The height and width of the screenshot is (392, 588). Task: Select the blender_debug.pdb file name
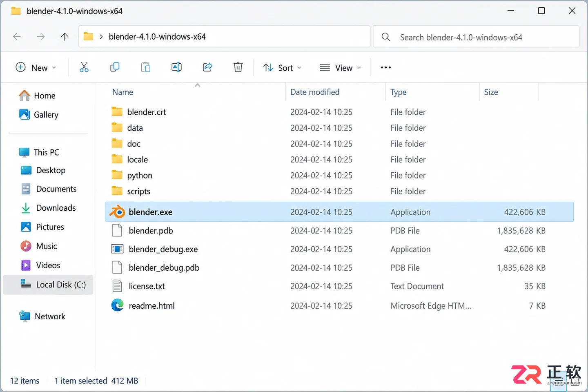tap(164, 268)
